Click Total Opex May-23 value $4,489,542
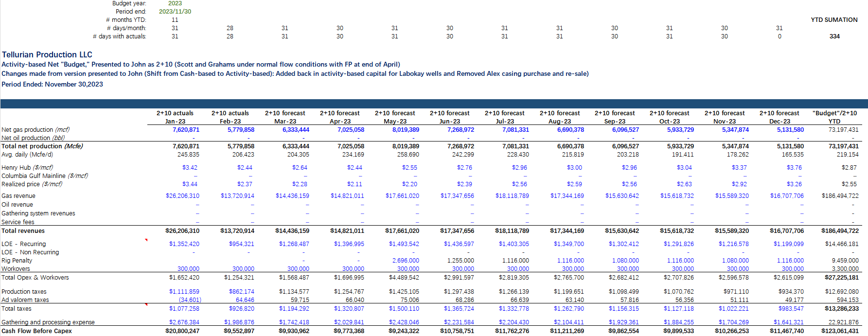The image size is (868, 336). click(404, 278)
